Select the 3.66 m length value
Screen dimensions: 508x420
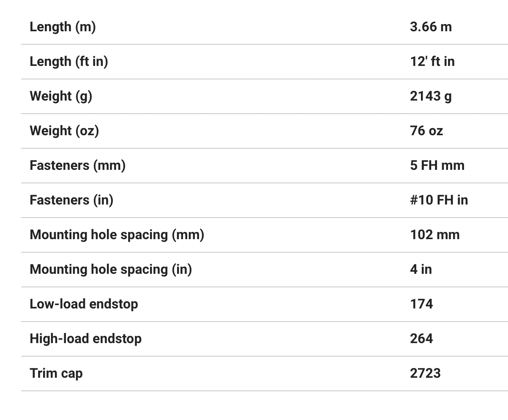[x=431, y=27]
